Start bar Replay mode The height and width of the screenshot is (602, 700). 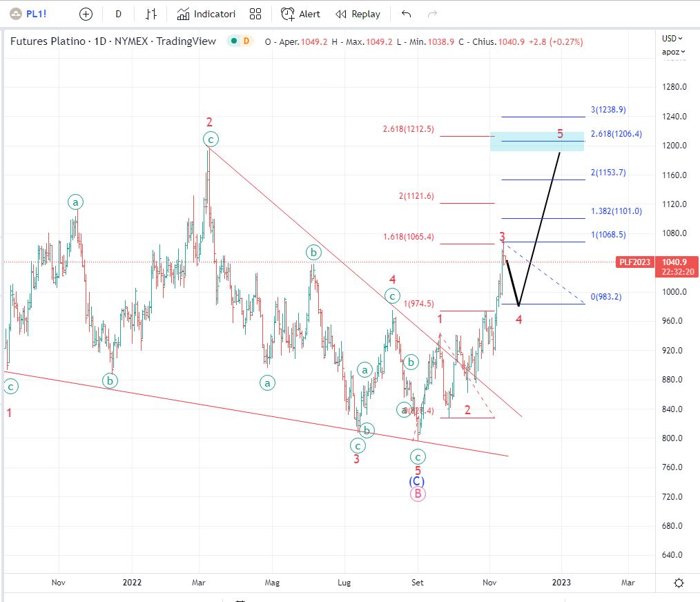(x=358, y=14)
